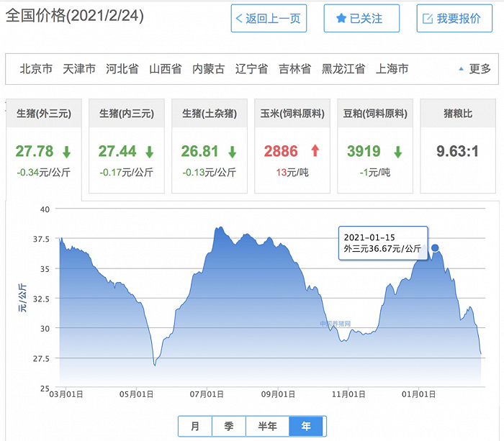Image resolution: width=504 pixels, height=441 pixels.
Task: Open the 我要报价 quote button
Action: pyautogui.click(x=454, y=18)
